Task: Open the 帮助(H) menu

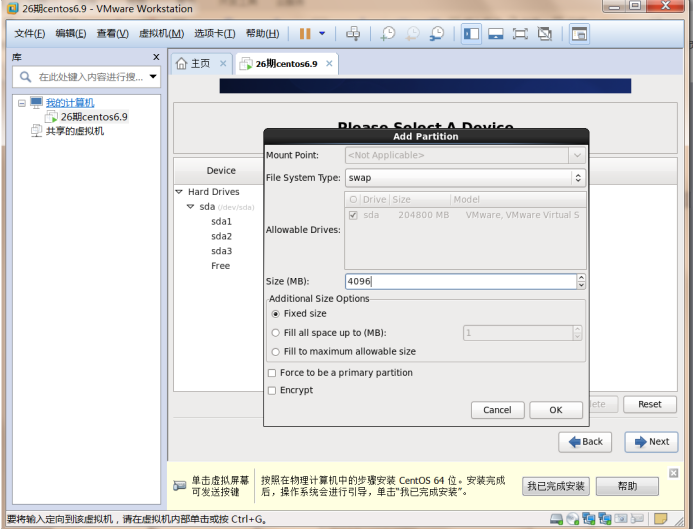Action: tap(263, 34)
